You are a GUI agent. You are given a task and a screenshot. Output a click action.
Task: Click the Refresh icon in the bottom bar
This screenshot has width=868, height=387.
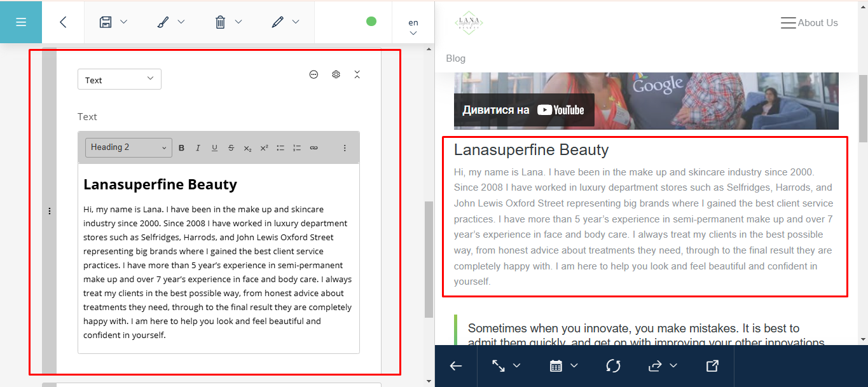(x=612, y=366)
